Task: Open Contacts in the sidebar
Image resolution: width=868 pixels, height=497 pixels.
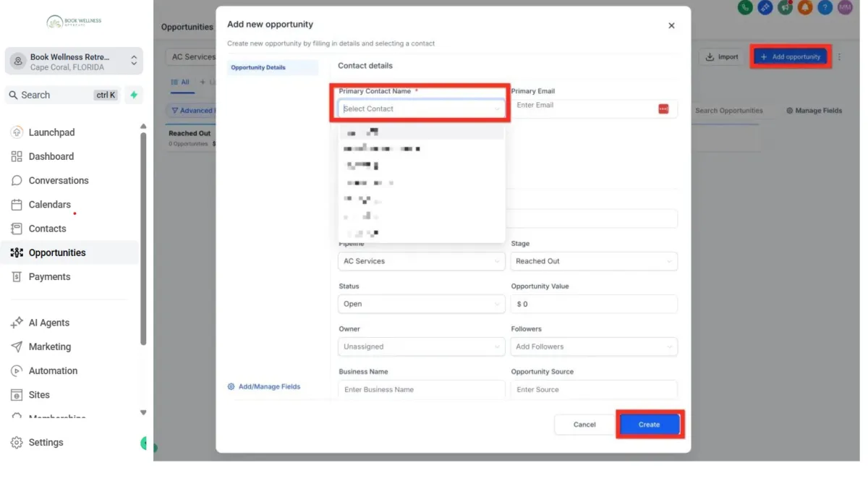Action: point(47,229)
